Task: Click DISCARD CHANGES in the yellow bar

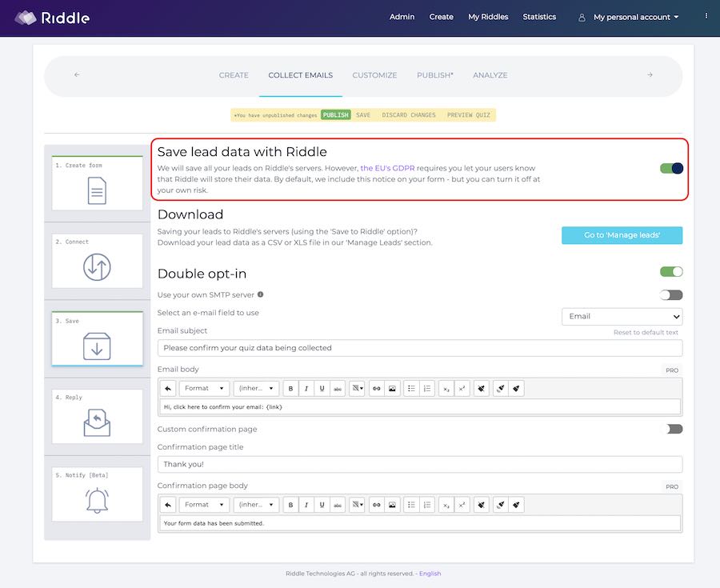Action: coord(409,114)
